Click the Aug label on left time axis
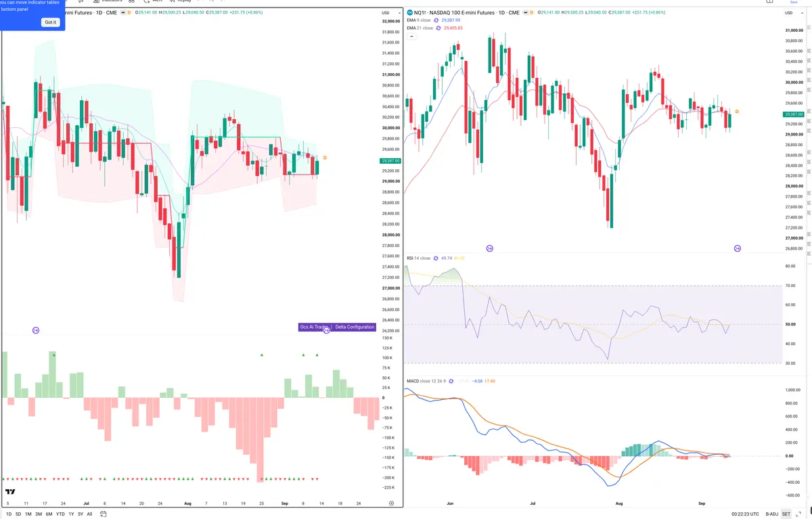This screenshot has height=519, width=812. tap(187, 503)
